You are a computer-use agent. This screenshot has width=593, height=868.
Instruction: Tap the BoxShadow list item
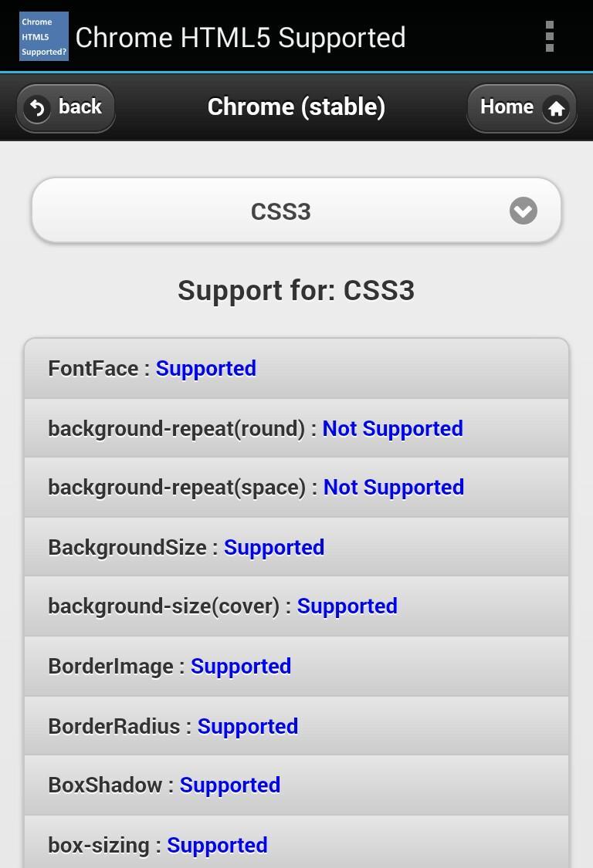click(x=296, y=785)
